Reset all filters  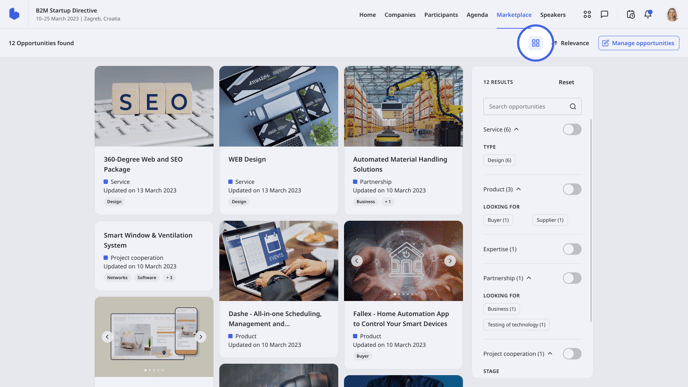(566, 82)
